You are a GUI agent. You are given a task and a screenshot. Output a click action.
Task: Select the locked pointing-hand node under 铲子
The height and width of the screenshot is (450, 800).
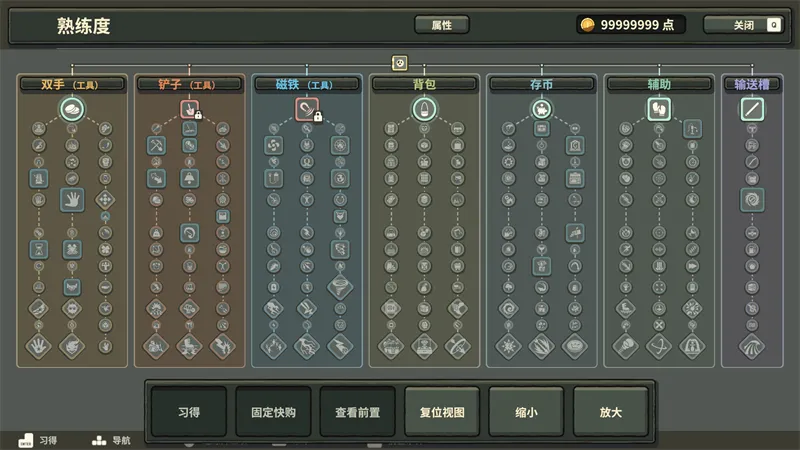[x=190, y=109]
